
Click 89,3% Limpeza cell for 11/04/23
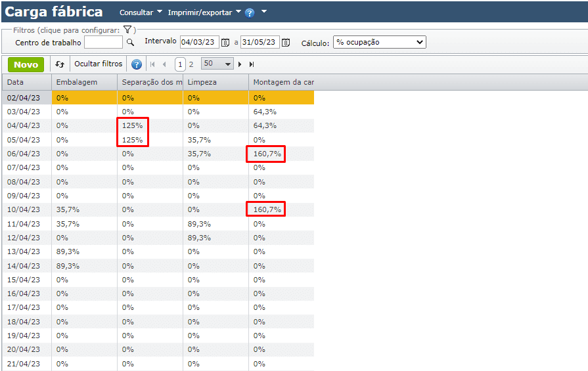coord(215,224)
